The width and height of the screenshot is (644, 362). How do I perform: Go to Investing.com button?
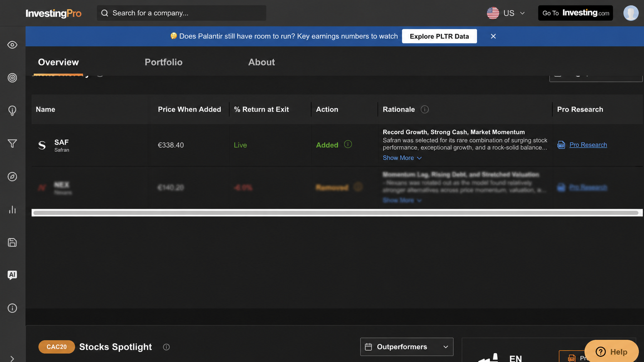pos(575,13)
